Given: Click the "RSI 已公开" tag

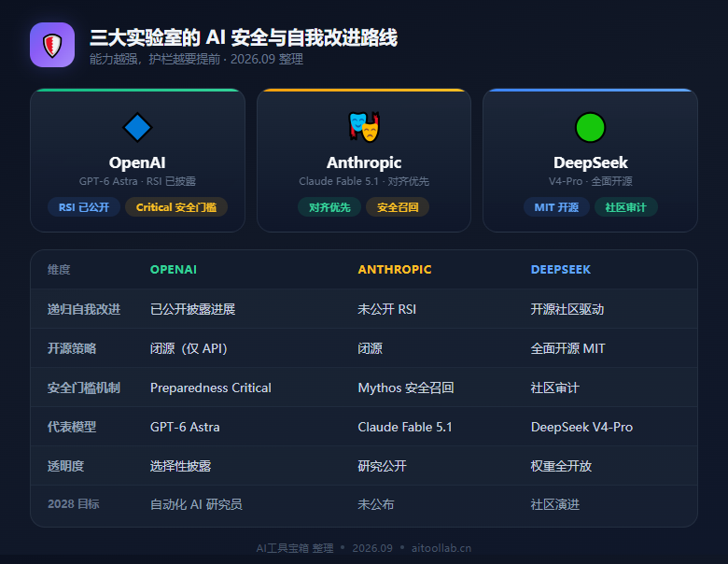Looking at the screenshot, I should tap(84, 207).
